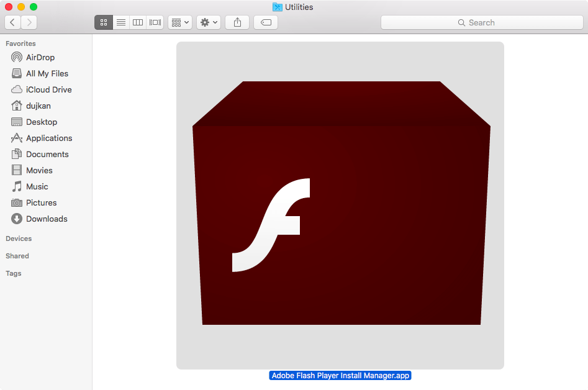Viewport: 588px width, 390px height.
Task: Switch to column view
Action: point(138,22)
